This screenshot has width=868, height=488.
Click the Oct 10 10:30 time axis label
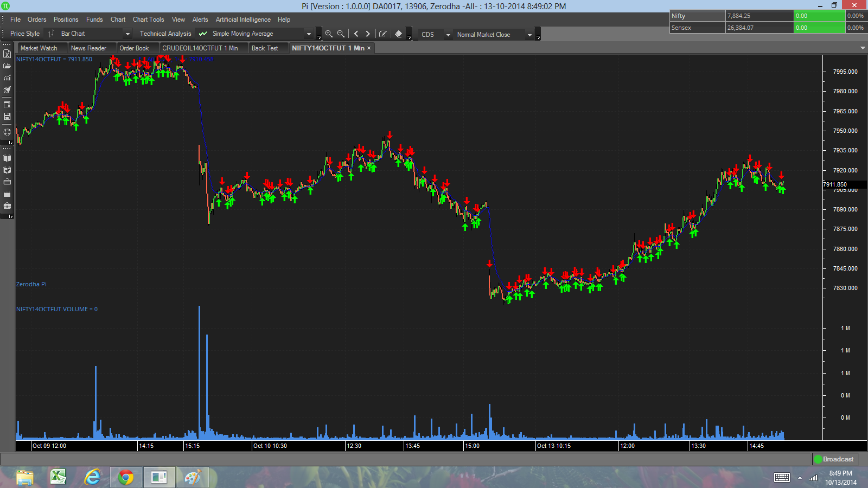(270, 446)
